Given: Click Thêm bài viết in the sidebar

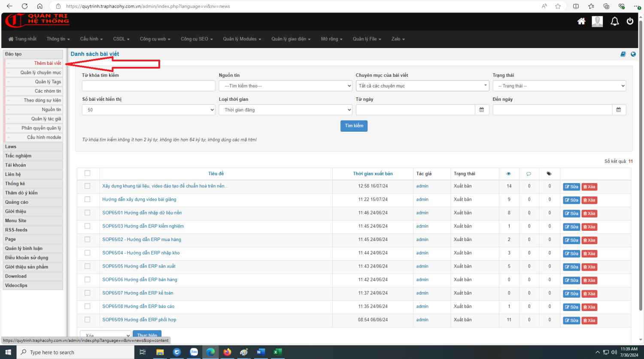Looking at the screenshot, I should pos(48,63).
